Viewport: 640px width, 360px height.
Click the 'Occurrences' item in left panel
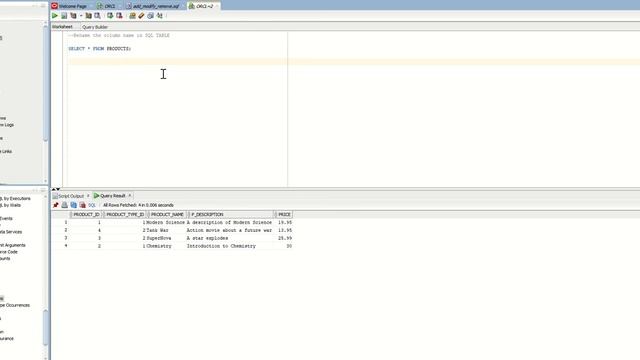coord(15,305)
